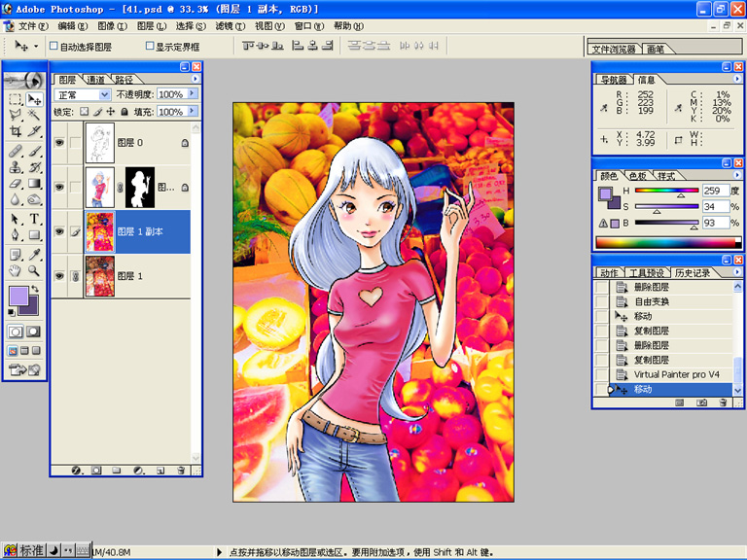Hide 图层 1 via eye icon
The width and height of the screenshot is (747, 560).
click(59, 276)
